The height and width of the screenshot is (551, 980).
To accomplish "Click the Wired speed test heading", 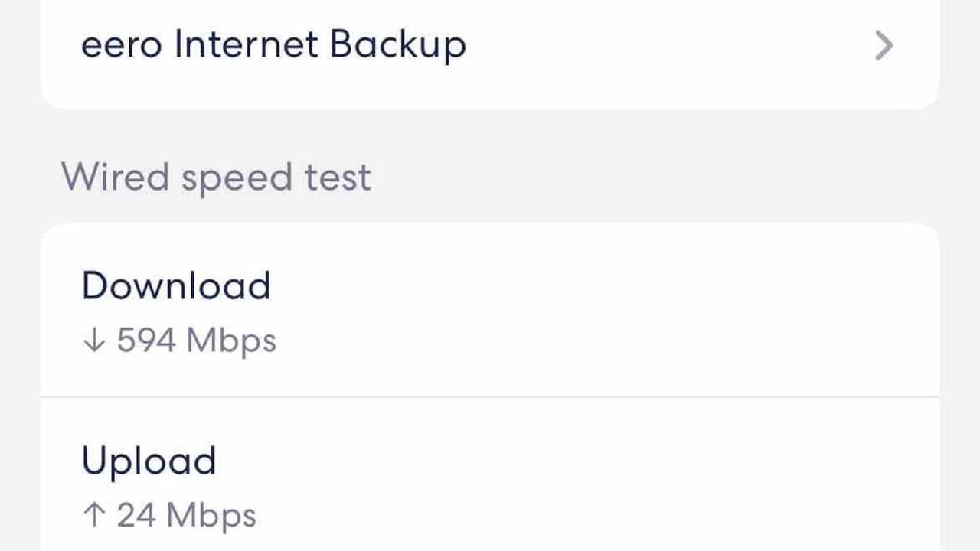I will [216, 178].
